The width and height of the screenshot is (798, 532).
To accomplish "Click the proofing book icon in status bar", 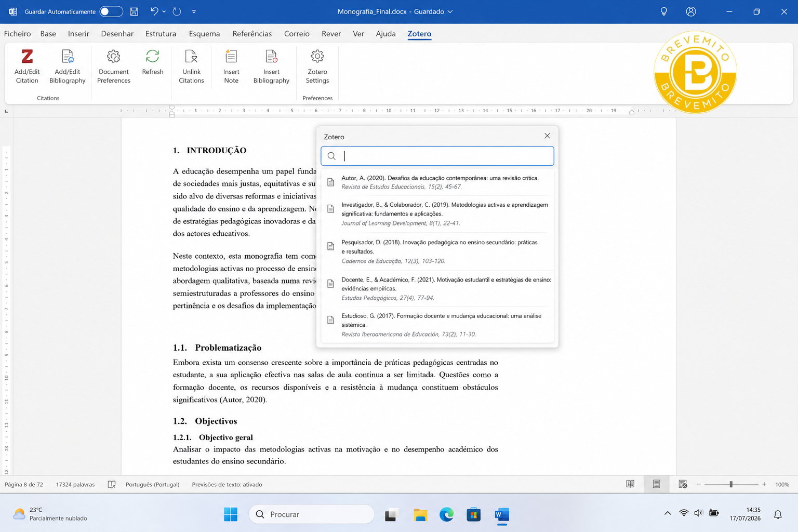I will [x=112, y=484].
